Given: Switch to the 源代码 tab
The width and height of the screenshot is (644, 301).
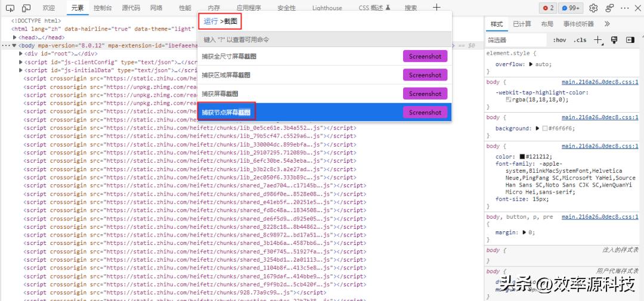Looking at the screenshot, I should coord(131,8).
